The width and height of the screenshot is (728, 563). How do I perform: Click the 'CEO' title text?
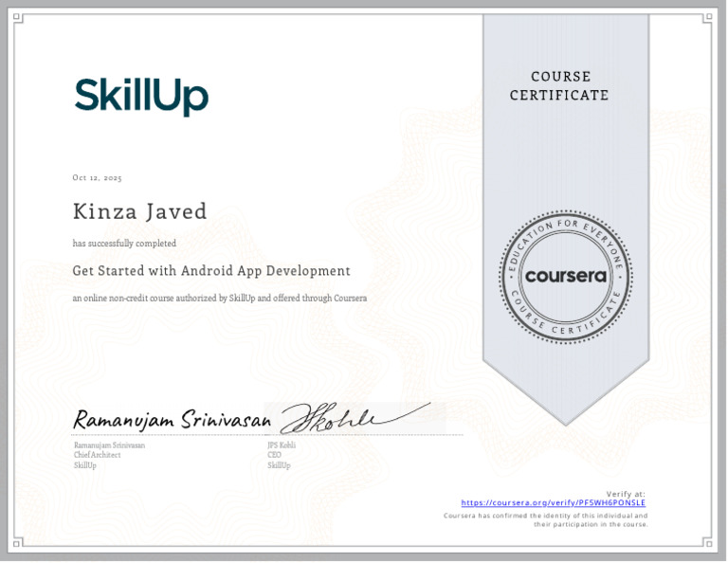[274, 455]
